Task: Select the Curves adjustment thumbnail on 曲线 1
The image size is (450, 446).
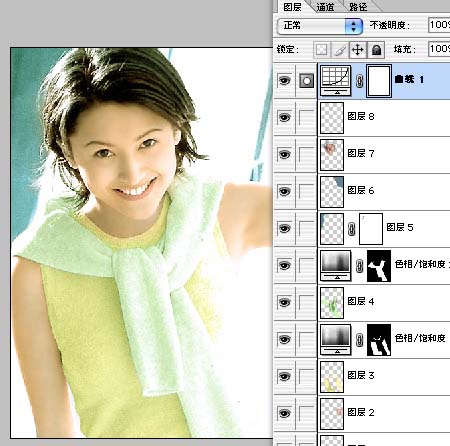Action: 335,81
